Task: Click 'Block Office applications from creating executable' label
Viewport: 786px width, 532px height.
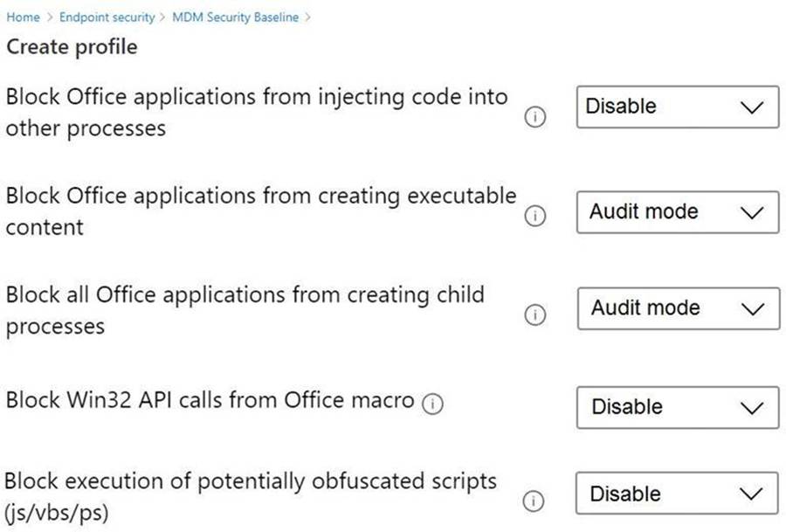Action: (x=260, y=196)
